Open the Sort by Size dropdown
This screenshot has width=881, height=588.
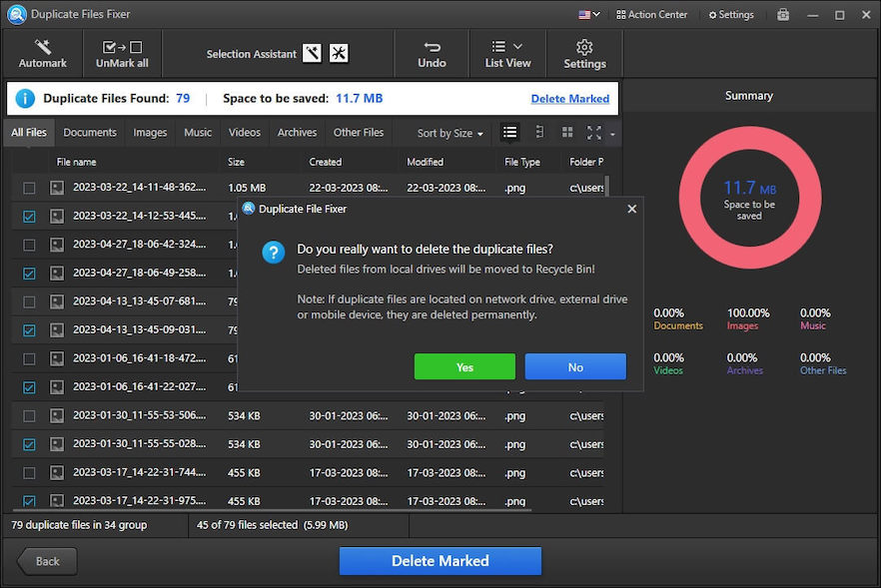450,133
